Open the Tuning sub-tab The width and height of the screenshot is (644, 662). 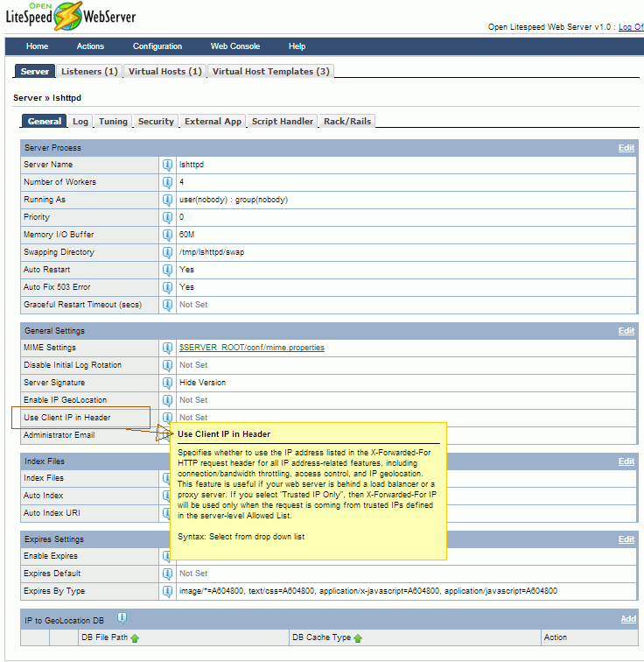113,121
